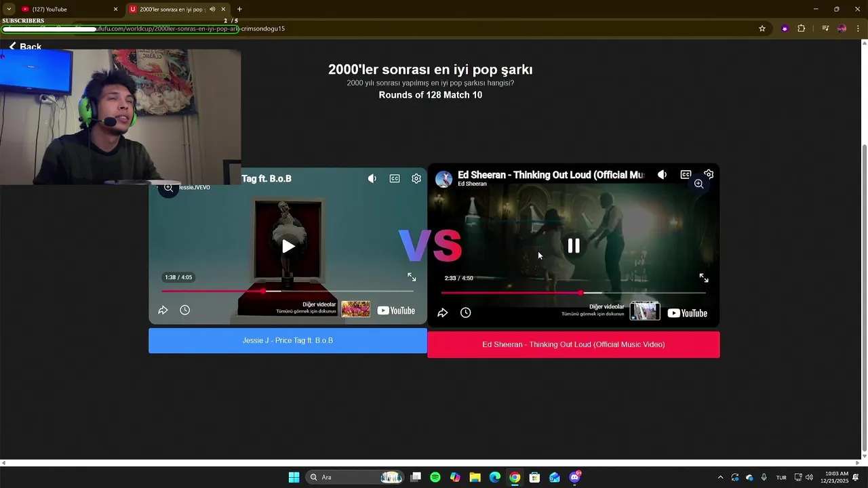Open Copilot from the taskbar
The height and width of the screenshot is (488, 868).
click(x=455, y=477)
